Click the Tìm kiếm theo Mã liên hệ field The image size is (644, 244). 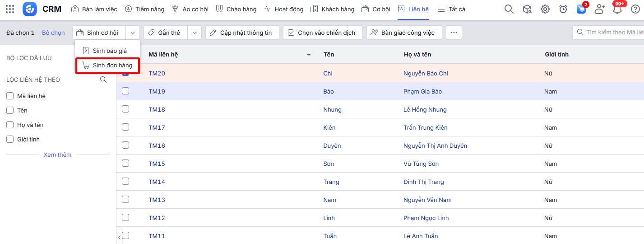[612, 33]
